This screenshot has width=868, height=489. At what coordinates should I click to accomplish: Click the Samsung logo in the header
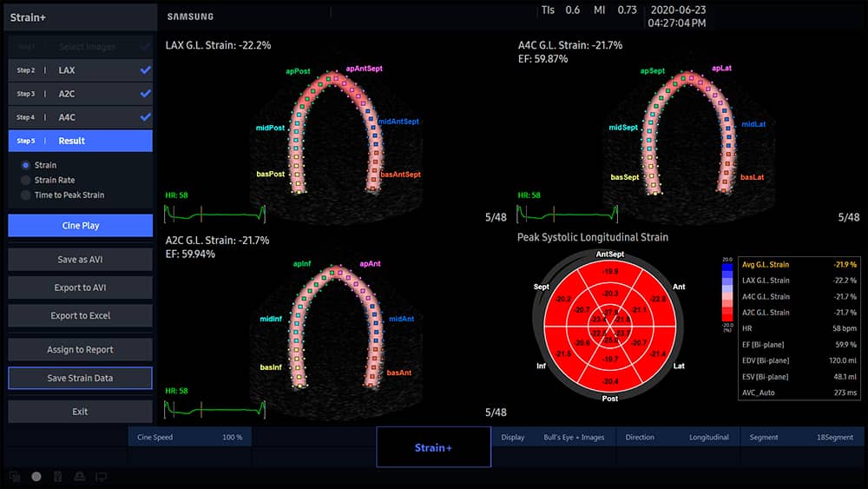tap(190, 17)
